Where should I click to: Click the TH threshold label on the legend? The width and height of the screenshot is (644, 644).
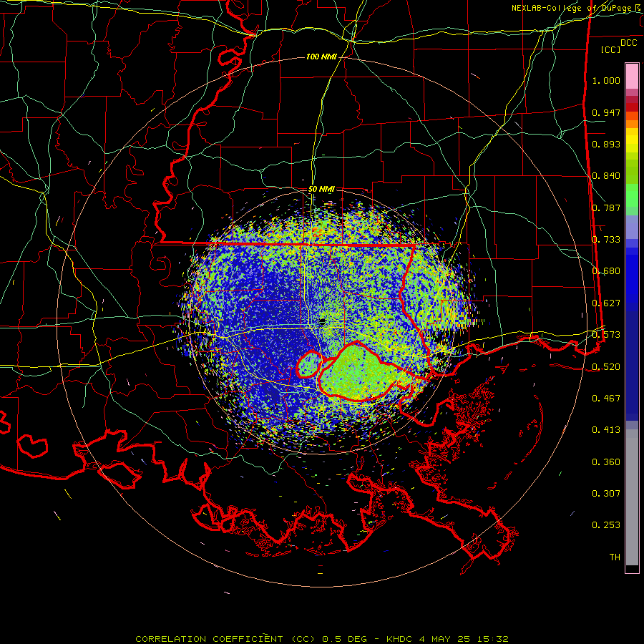click(x=615, y=557)
